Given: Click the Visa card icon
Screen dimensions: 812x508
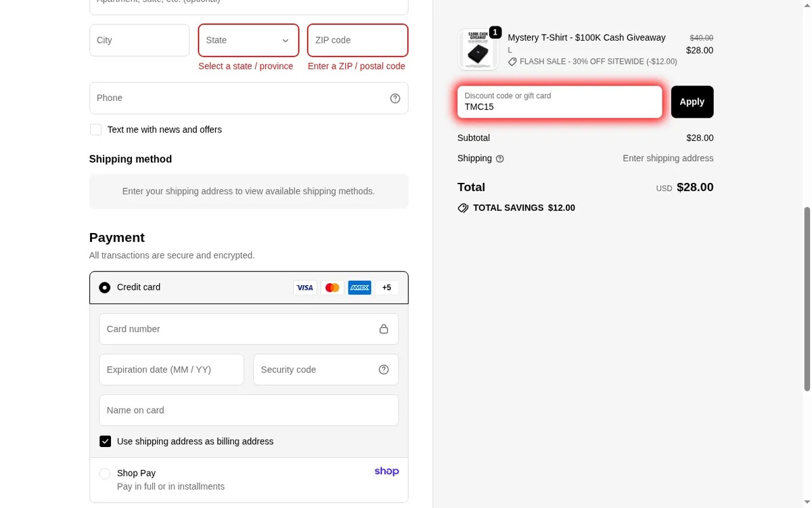Looking at the screenshot, I should 304,288.
